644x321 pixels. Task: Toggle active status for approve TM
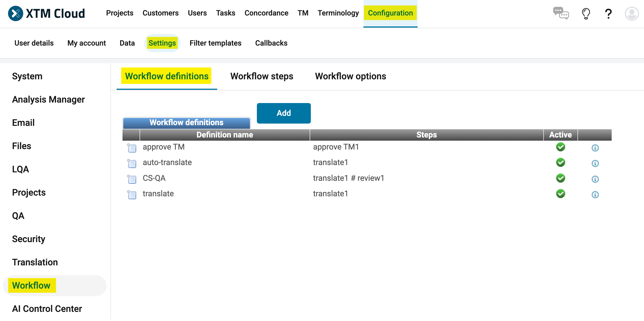(560, 147)
